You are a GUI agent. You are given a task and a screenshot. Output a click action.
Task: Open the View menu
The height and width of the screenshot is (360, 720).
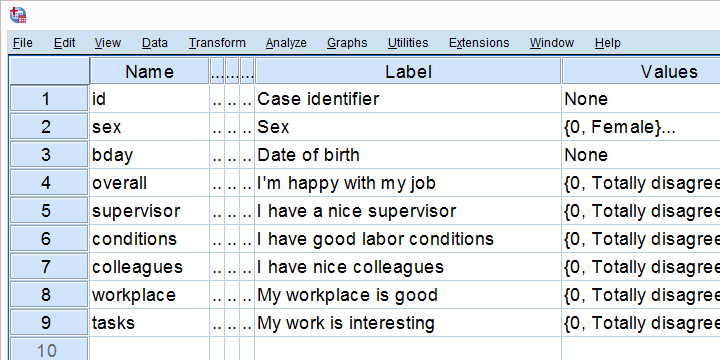coord(107,43)
